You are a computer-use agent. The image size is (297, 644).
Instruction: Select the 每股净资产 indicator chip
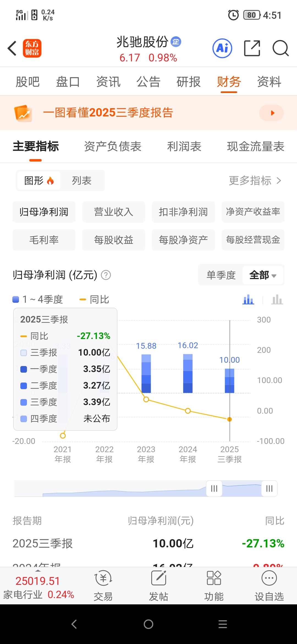click(183, 240)
